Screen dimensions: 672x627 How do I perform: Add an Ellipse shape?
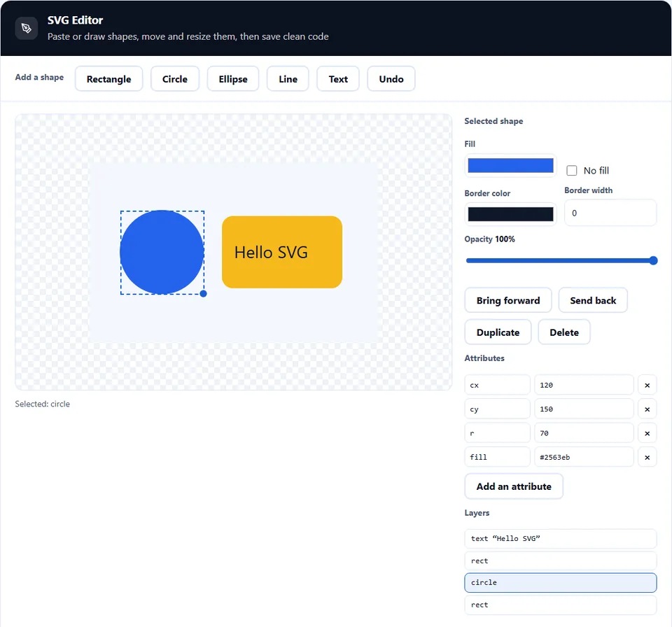[233, 79]
